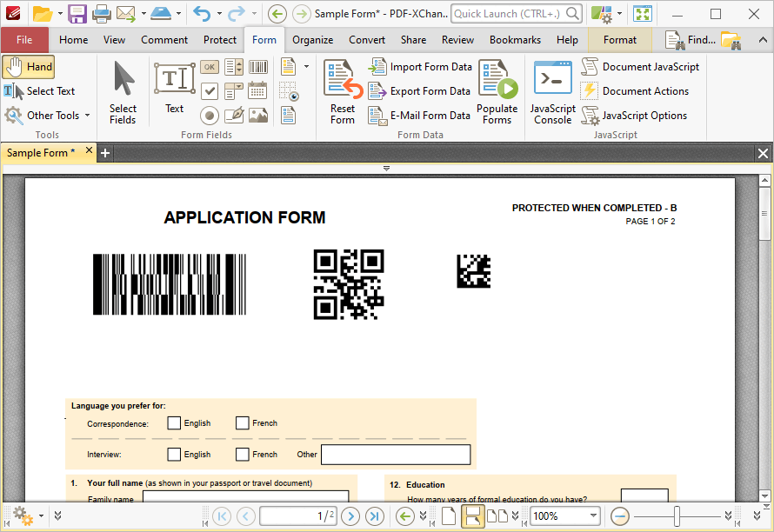The height and width of the screenshot is (532, 774).
Task: Expand form fields highlight dropdown arrow
Action: 306,67
